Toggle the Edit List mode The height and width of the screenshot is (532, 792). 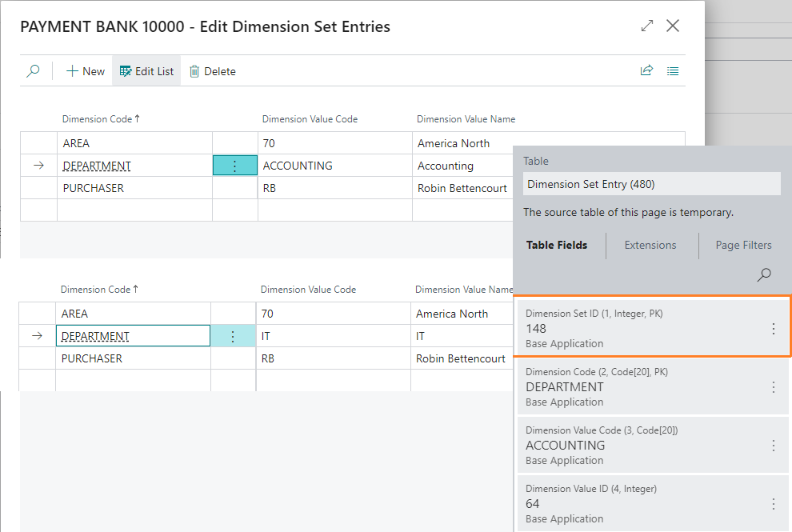146,71
